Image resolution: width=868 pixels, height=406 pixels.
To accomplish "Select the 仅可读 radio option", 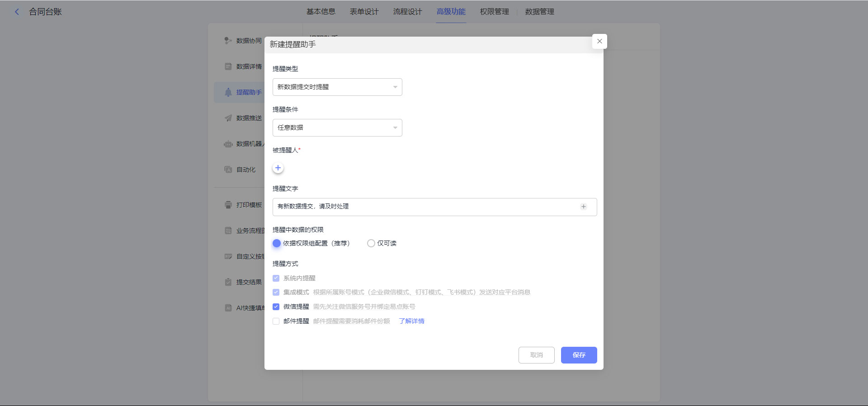I will (x=371, y=243).
